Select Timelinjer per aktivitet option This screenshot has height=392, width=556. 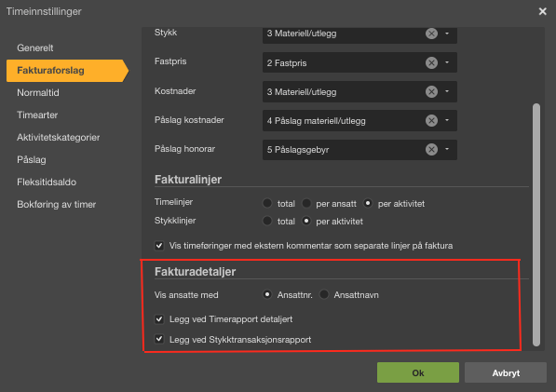click(368, 203)
